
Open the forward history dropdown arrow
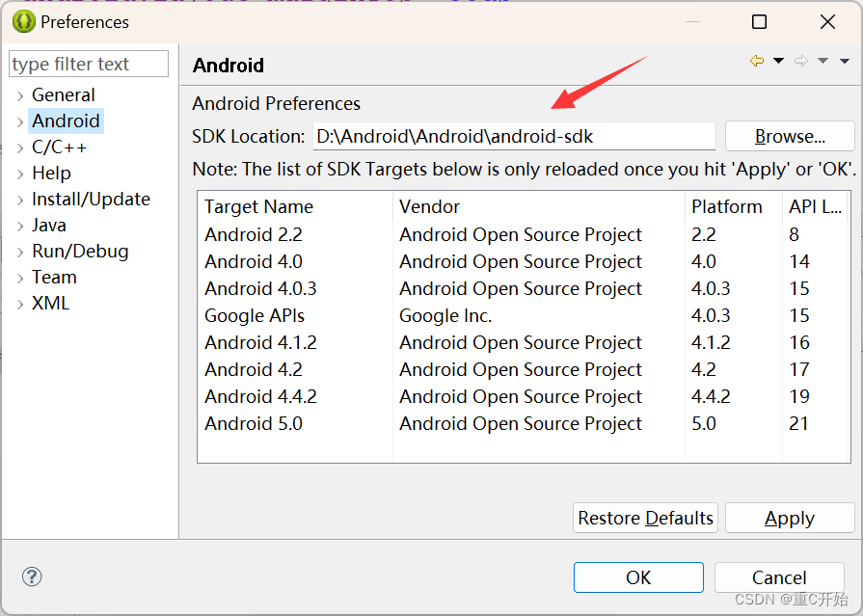pyautogui.click(x=823, y=60)
